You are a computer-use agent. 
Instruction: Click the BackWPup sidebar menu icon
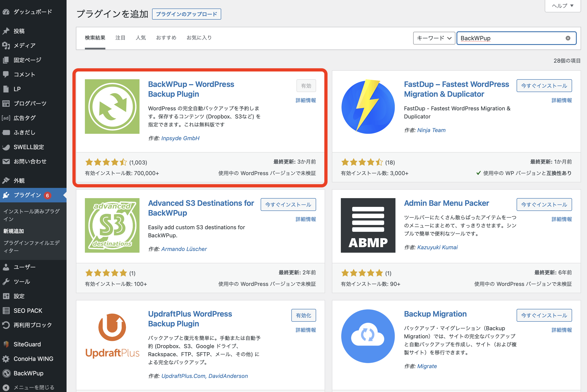[7, 373]
